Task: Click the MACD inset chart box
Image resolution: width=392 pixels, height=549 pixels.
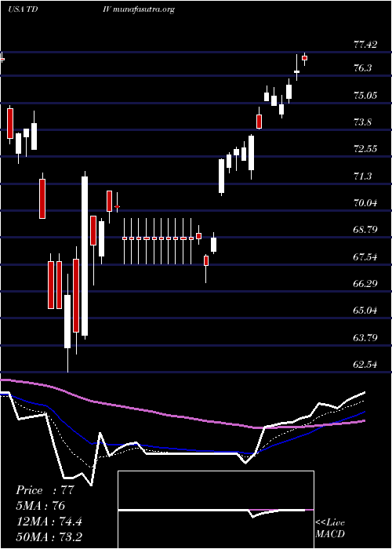Action: (x=216, y=510)
